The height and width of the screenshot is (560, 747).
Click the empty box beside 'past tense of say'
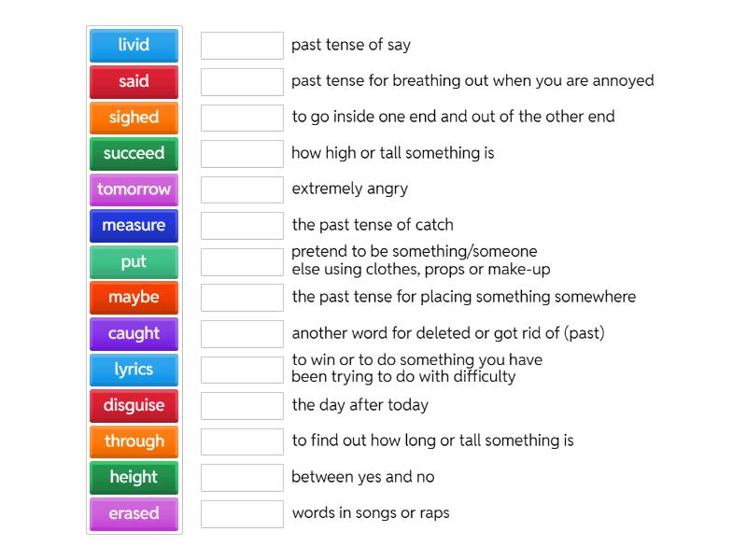coord(242,46)
